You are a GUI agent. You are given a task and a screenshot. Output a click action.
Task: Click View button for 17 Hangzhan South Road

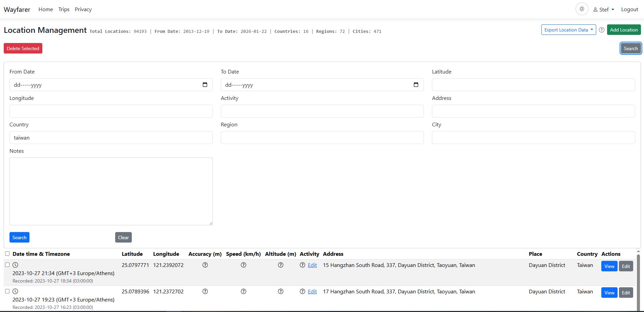(x=609, y=293)
